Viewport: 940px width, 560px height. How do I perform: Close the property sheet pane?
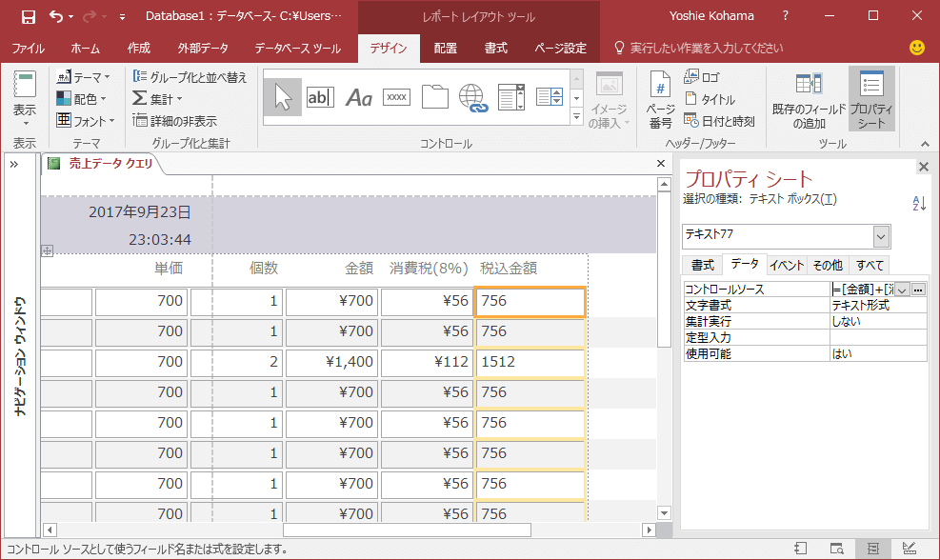point(923,167)
